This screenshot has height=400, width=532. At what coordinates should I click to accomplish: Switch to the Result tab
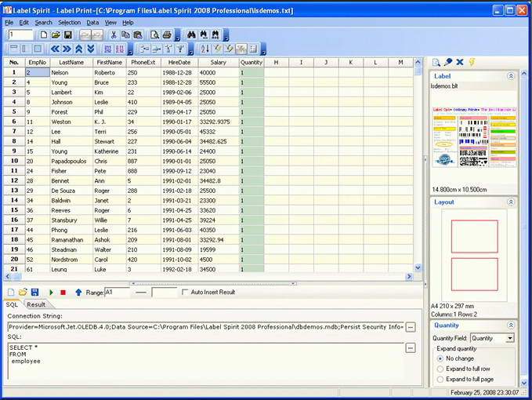click(x=36, y=304)
